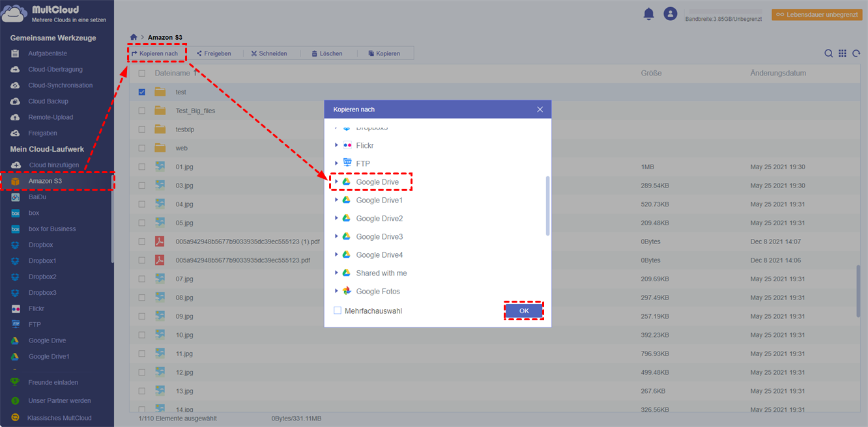Click Schneiden toolbar item
Image resolution: width=868 pixels, height=427 pixels.
coord(269,53)
